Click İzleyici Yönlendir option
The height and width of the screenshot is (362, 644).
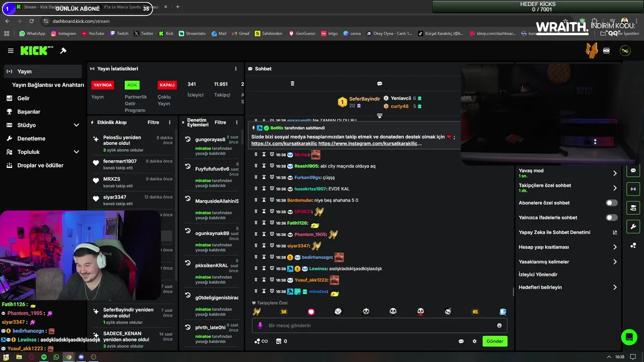click(x=538, y=275)
